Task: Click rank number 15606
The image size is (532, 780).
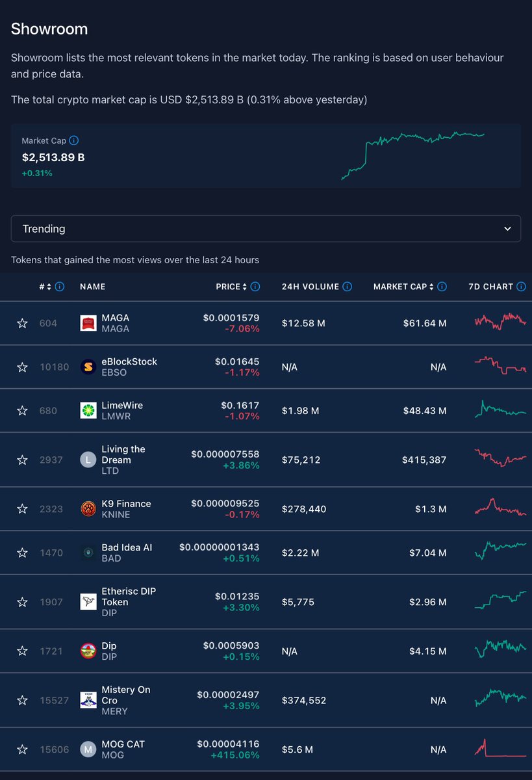Action: coord(55,749)
